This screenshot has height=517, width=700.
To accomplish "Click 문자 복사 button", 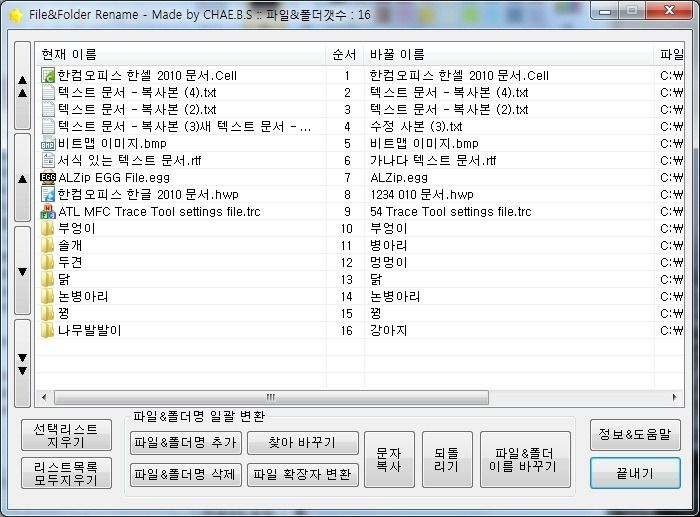I will coord(389,459).
